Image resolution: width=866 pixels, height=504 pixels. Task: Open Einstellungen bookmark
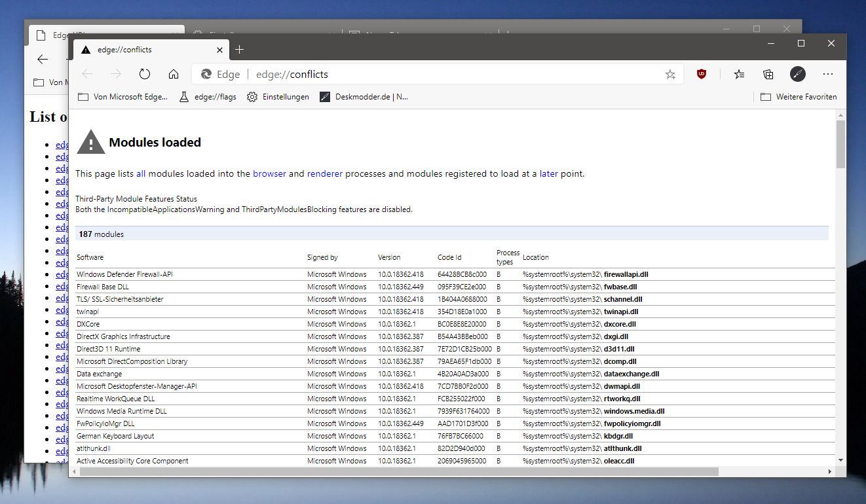tap(278, 97)
